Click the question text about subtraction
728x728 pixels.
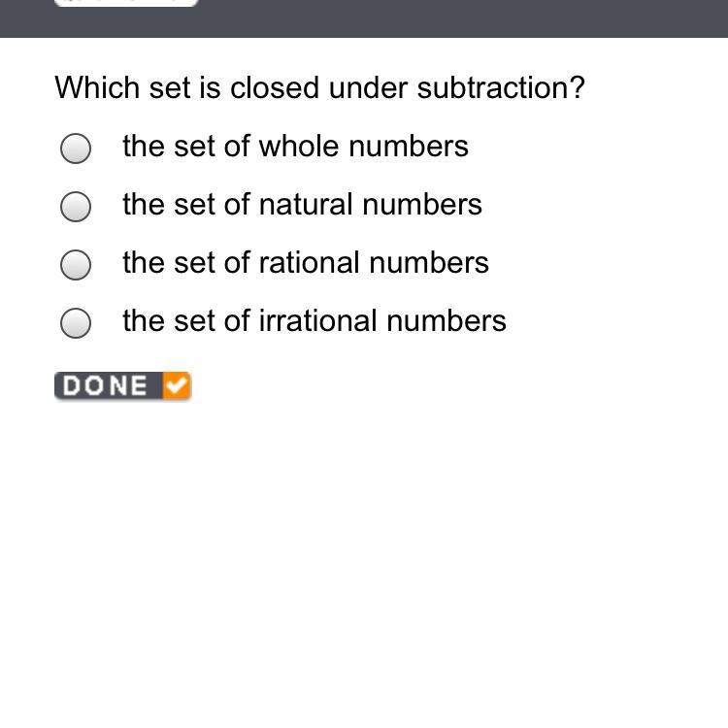[x=320, y=87]
